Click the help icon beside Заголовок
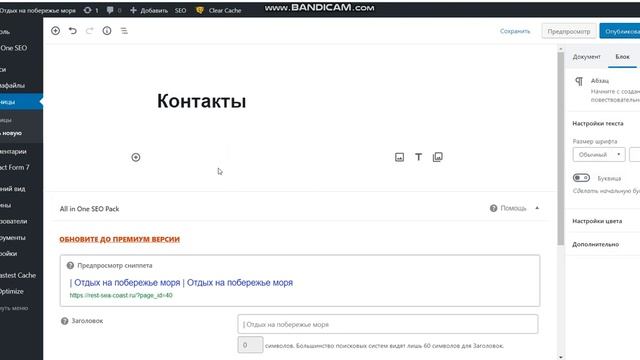Image resolution: width=640 pixels, height=360 pixels. point(64,321)
